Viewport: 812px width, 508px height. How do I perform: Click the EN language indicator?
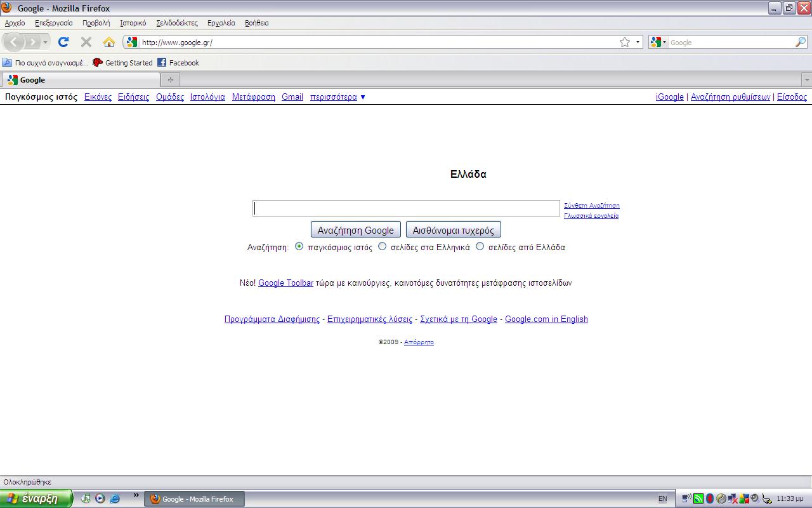[663, 499]
